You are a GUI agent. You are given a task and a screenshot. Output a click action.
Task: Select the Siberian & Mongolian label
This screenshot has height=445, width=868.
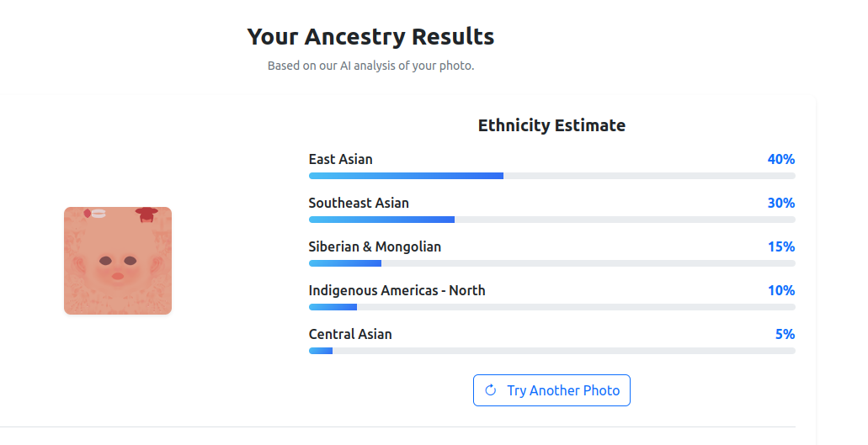[375, 246]
